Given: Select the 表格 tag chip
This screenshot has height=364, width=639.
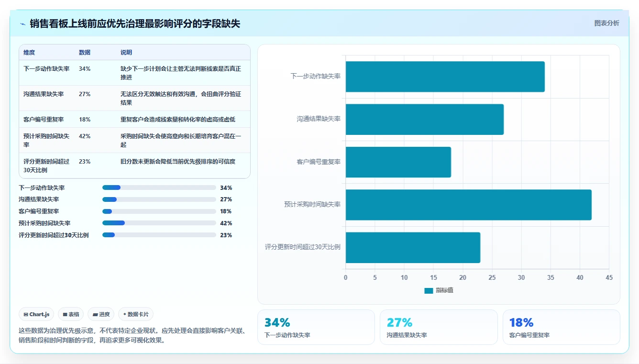Looking at the screenshot, I should click(71, 314).
